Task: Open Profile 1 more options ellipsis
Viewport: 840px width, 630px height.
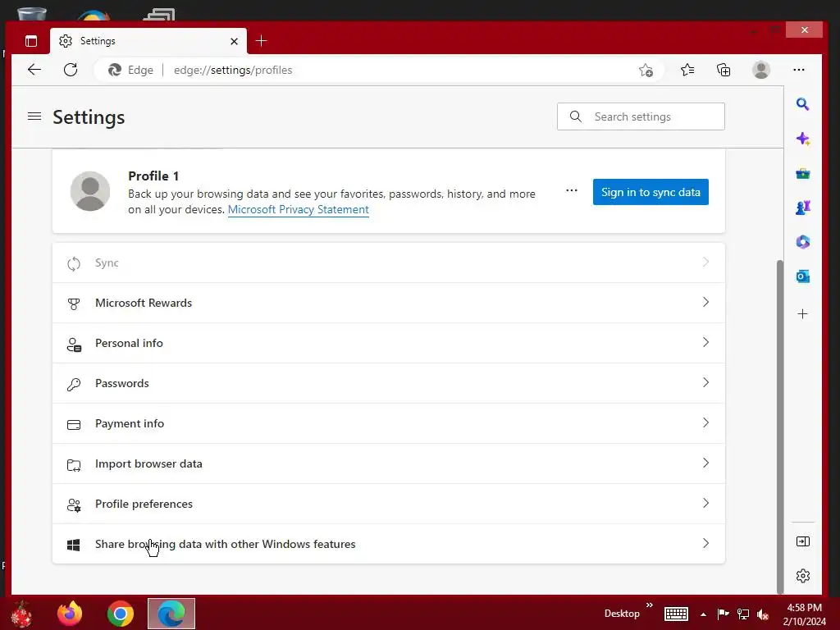Action: 572,190
